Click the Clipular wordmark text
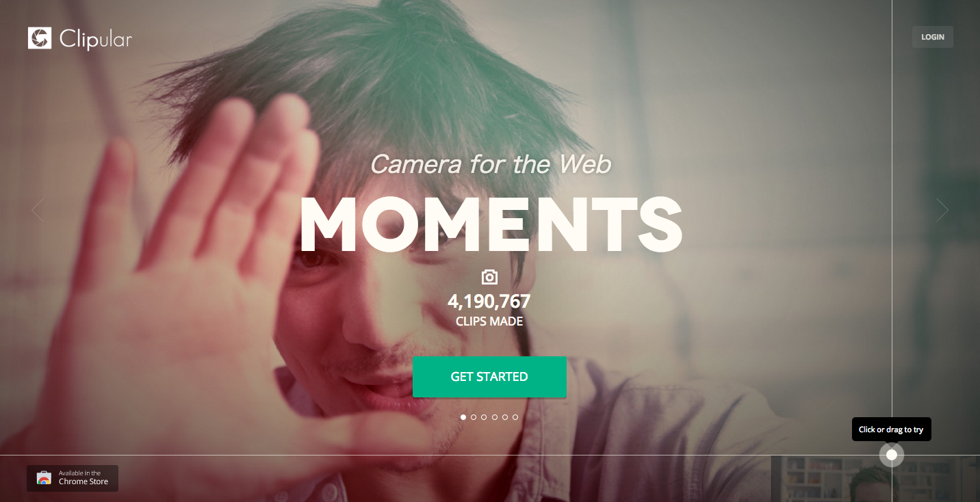The width and height of the screenshot is (980, 502). coord(95,40)
